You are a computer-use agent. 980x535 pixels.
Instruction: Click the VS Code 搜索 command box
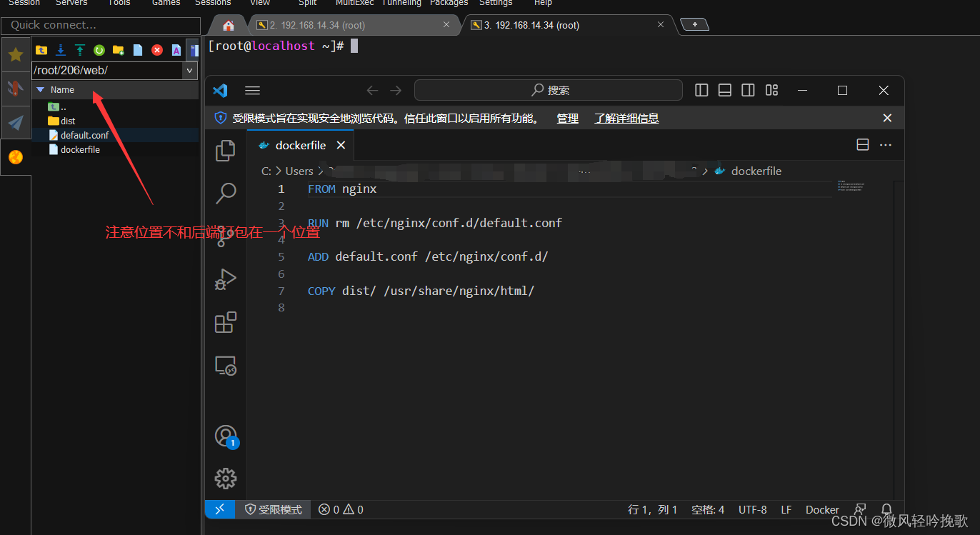click(549, 91)
